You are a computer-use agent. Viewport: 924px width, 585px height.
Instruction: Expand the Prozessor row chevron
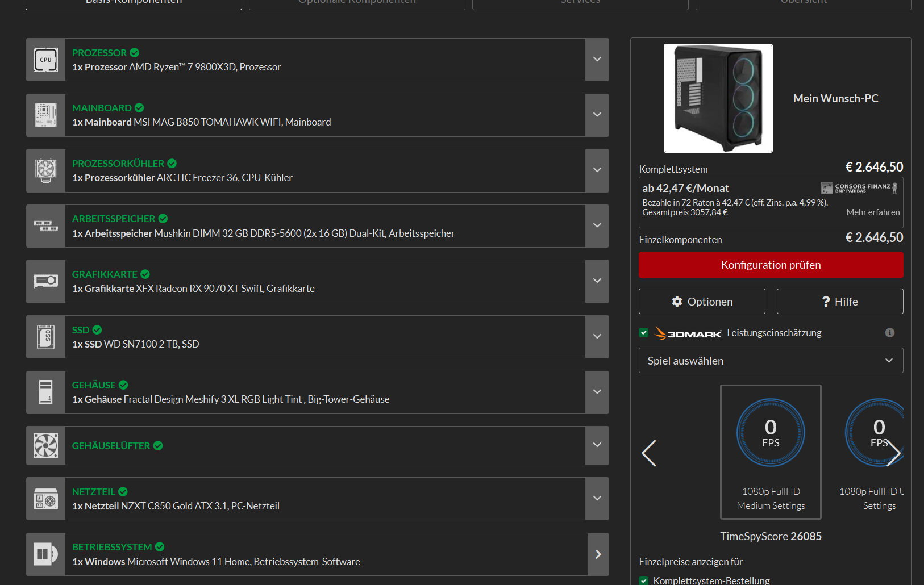597,60
